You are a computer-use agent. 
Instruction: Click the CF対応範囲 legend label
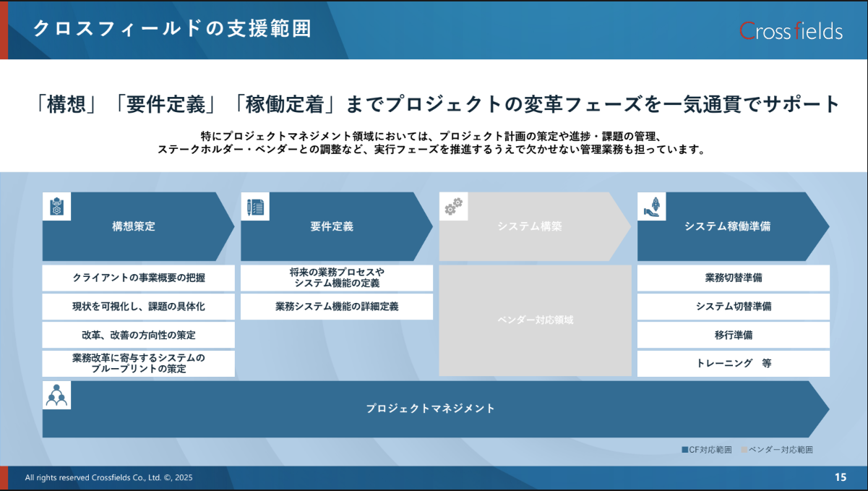tap(711, 450)
